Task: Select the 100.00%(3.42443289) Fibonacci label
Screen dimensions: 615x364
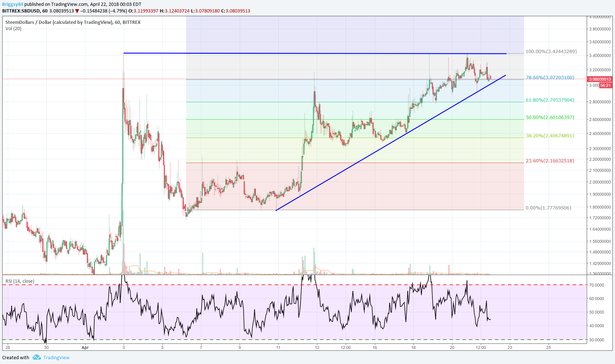Action: tap(551, 51)
